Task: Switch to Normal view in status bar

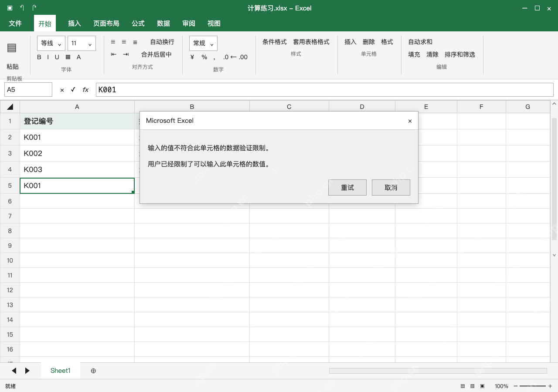Action: (463, 386)
